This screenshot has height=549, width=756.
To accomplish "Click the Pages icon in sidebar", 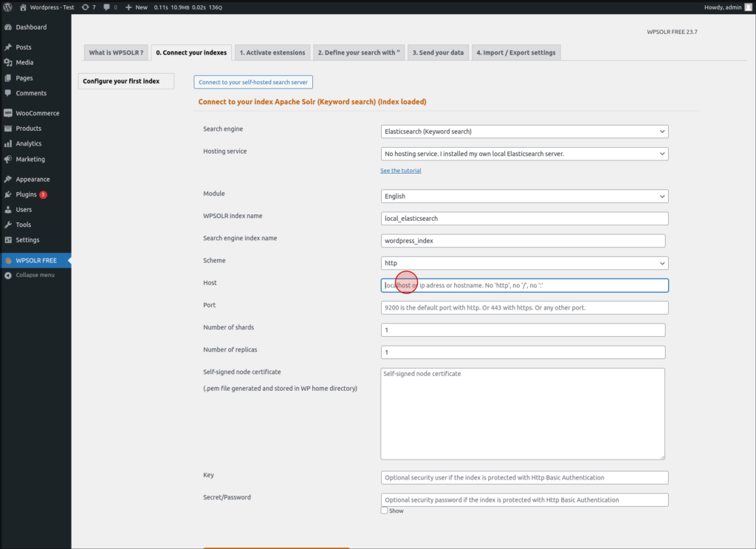I will point(7,78).
